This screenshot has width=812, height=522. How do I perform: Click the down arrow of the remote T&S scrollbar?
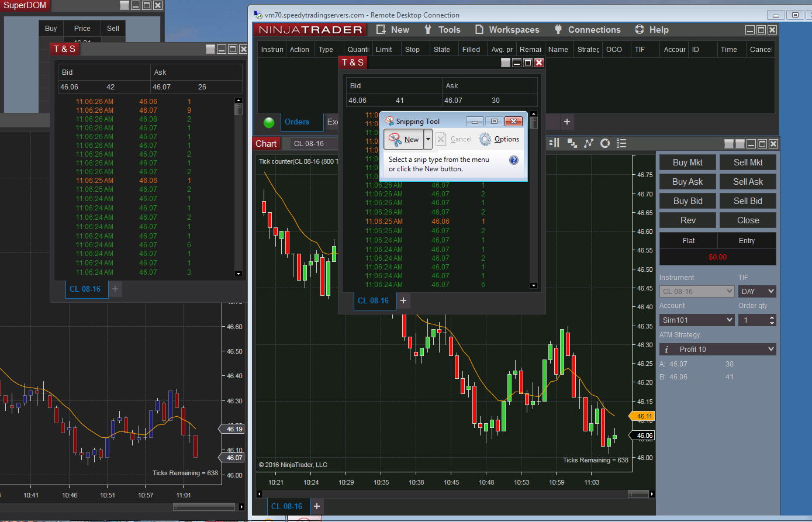pos(533,286)
